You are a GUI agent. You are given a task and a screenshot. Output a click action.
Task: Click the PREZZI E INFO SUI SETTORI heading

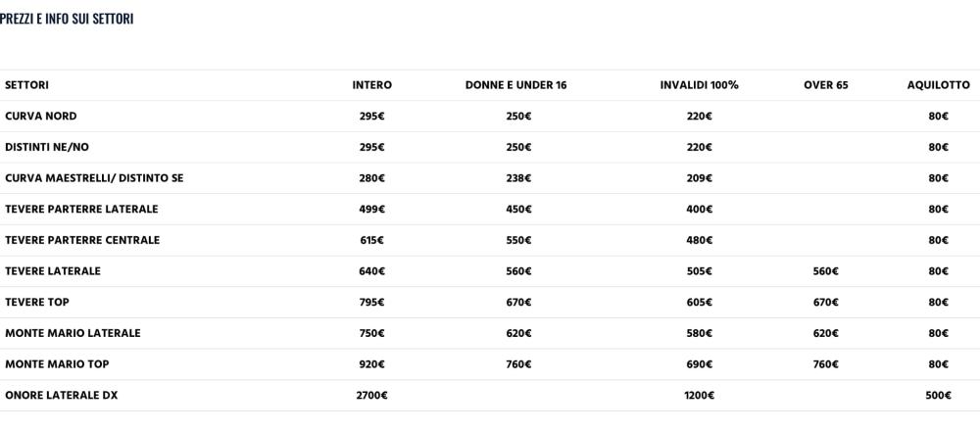point(67,19)
